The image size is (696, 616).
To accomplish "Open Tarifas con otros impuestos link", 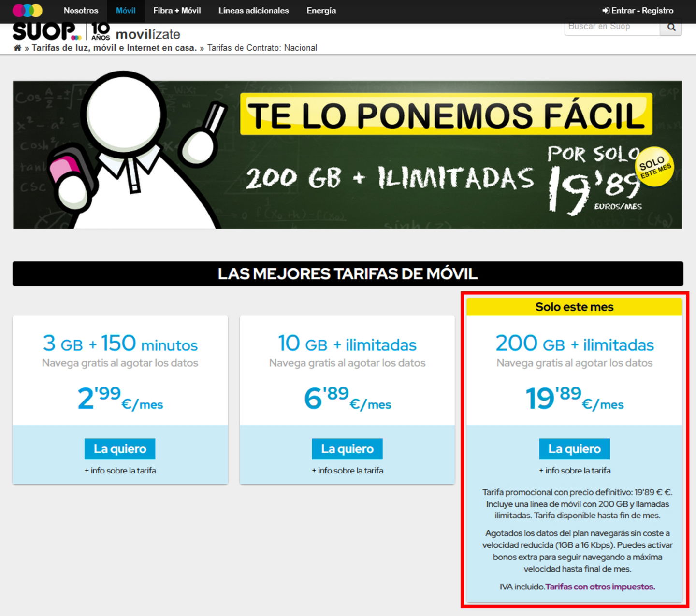I will (x=600, y=587).
